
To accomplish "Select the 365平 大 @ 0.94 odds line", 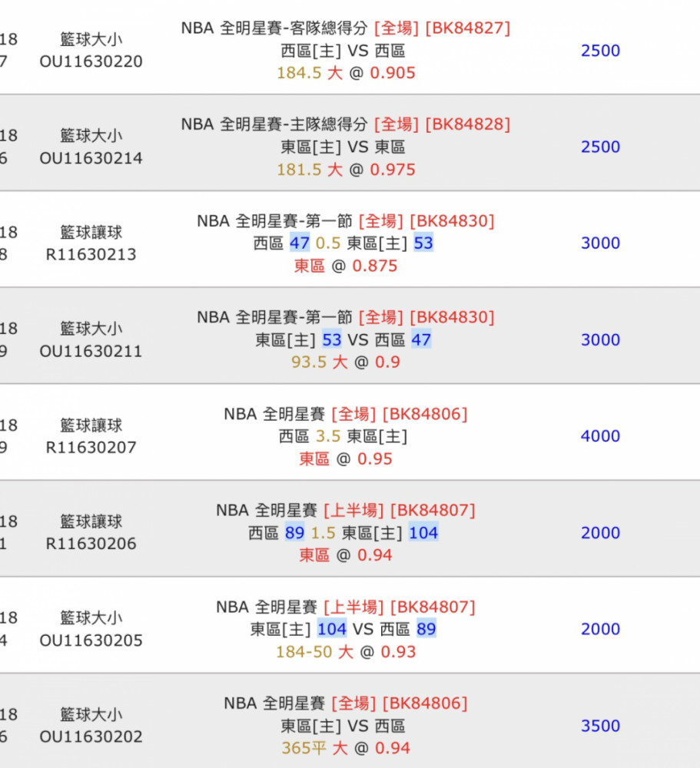I will coord(346,748).
